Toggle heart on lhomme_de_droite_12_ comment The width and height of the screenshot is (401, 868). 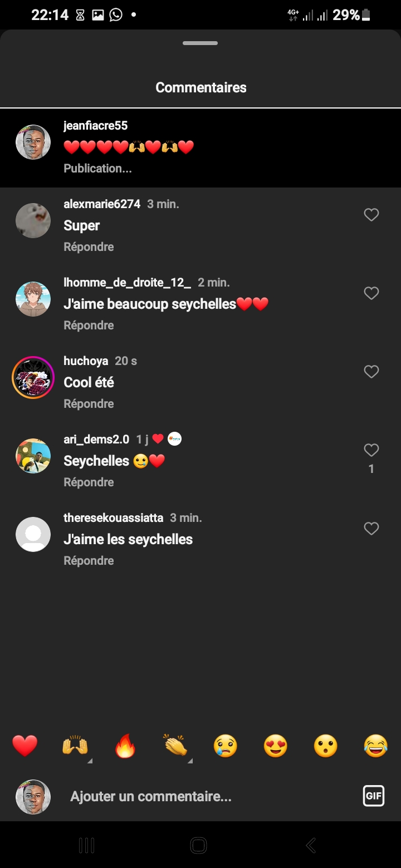coord(371,293)
